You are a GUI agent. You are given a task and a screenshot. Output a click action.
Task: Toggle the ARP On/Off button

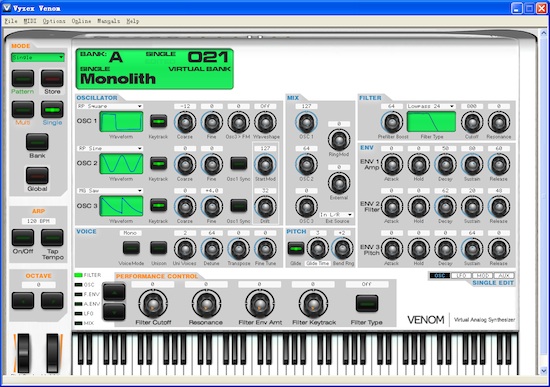[x=23, y=238]
